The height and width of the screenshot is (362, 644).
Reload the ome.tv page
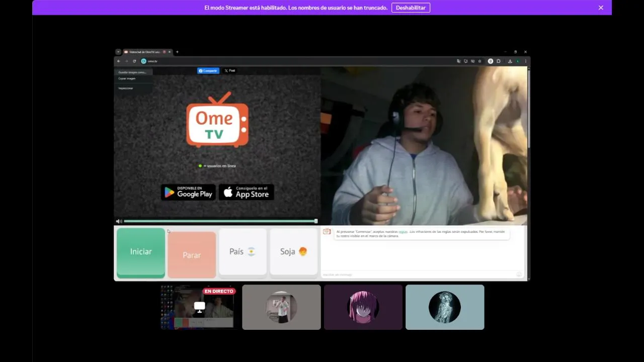[134, 61]
